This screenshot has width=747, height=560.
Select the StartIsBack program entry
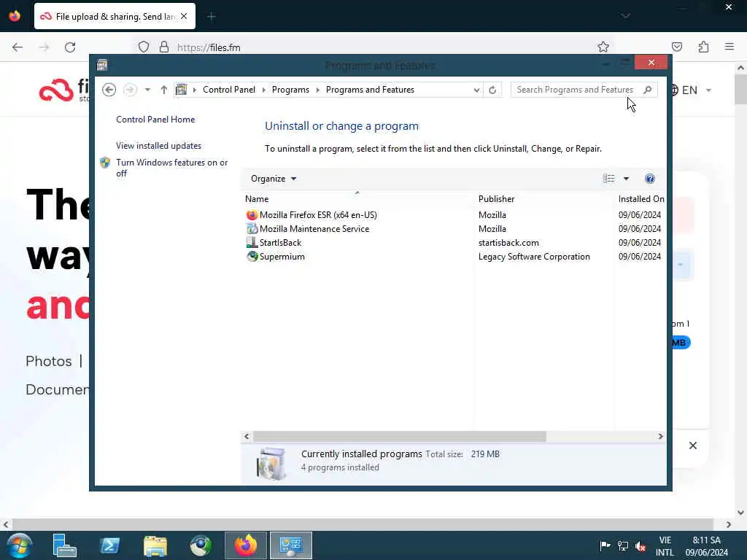point(280,243)
